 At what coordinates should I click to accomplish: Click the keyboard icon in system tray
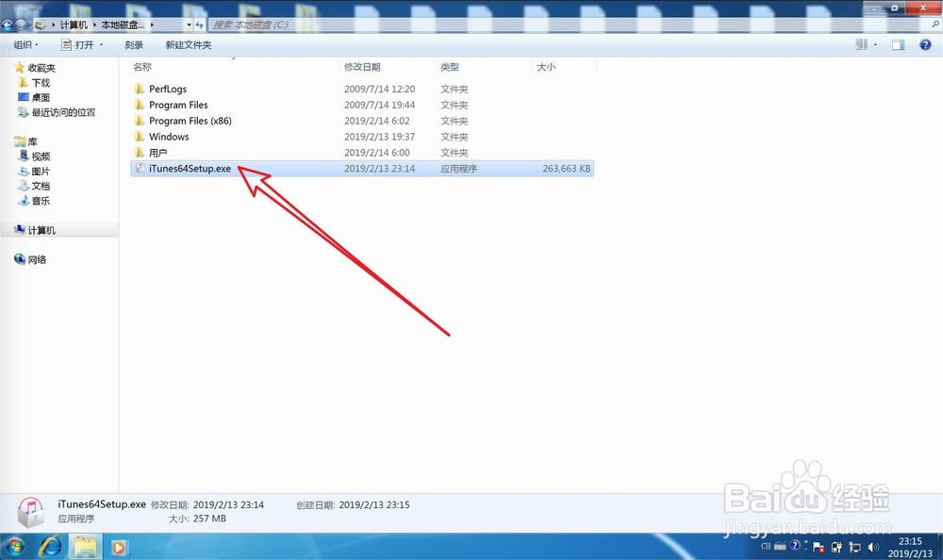[780, 547]
